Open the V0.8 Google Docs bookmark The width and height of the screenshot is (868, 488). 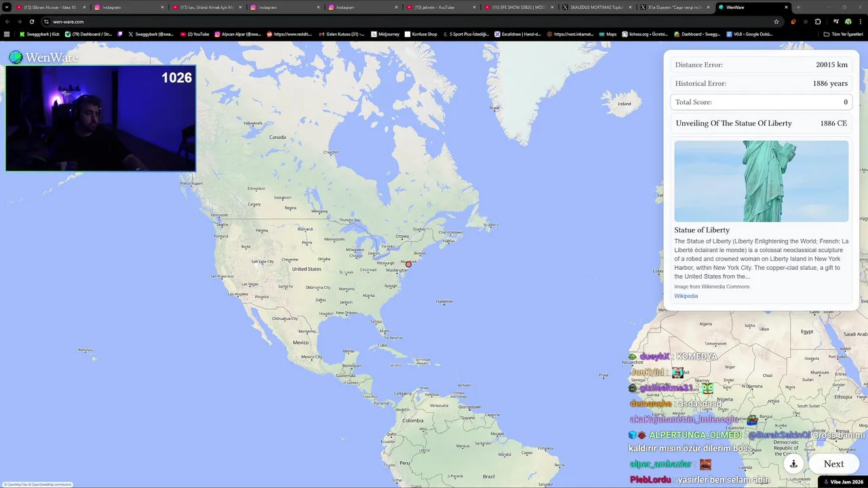tap(749, 34)
